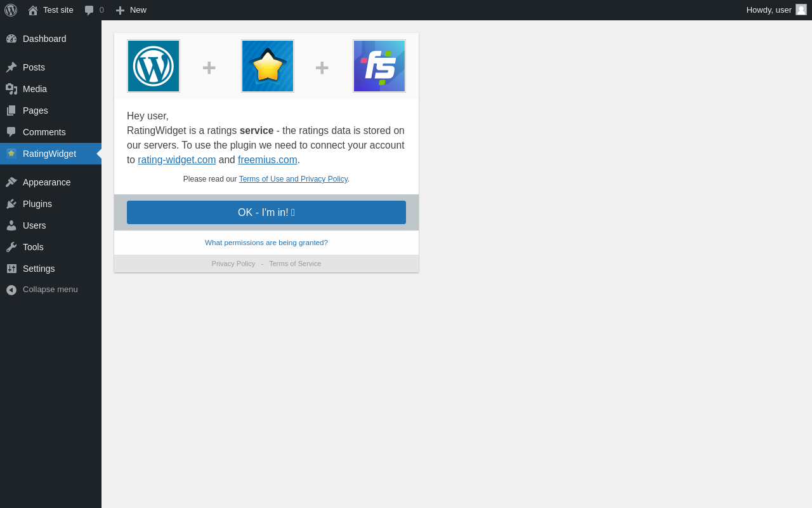Collapse the admin sidebar menu

51,290
